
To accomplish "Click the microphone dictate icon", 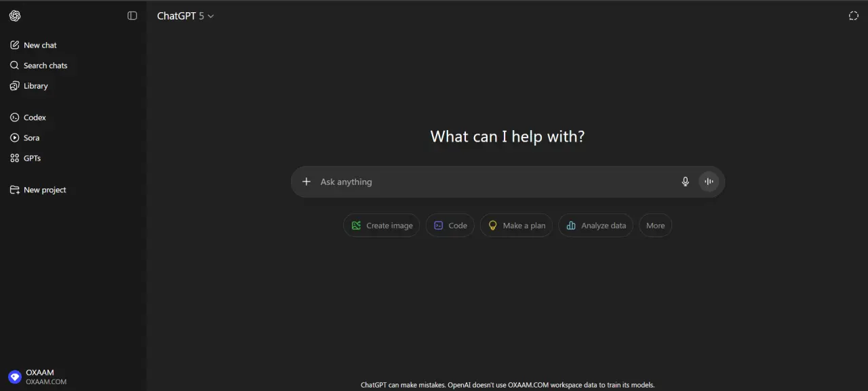I will 686,182.
